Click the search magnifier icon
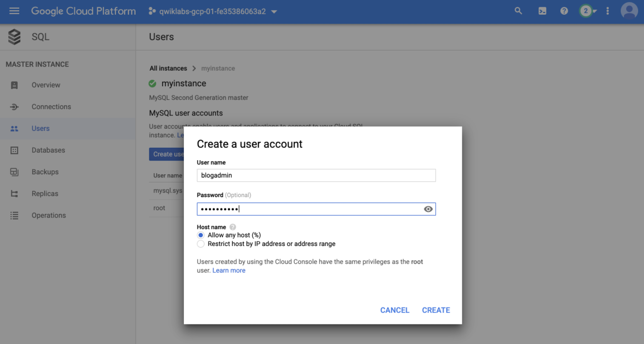644x344 pixels. [518, 11]
